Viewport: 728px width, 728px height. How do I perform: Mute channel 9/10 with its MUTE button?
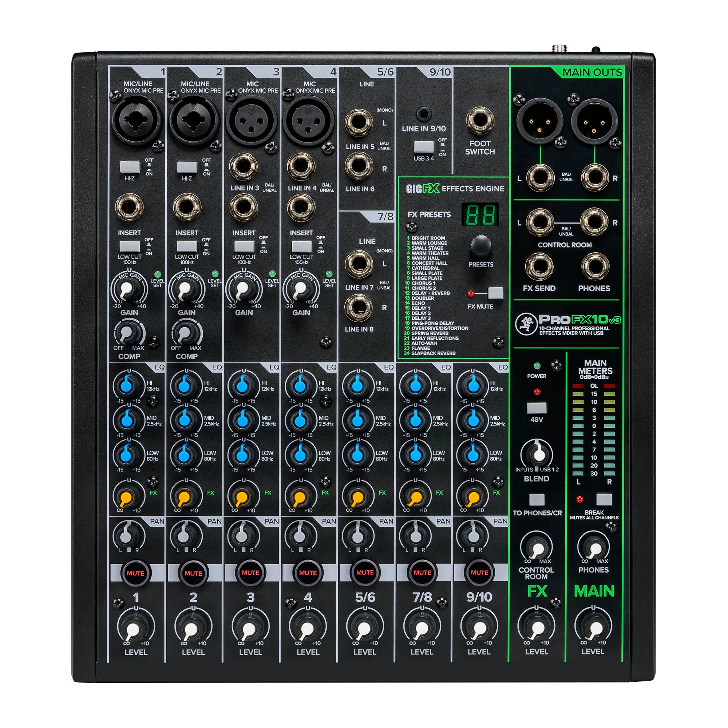point(479,573)
